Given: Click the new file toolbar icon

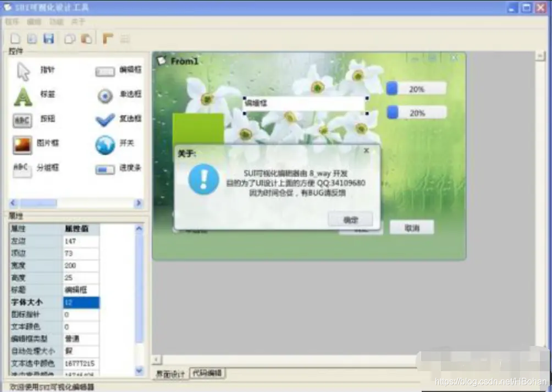Looking at the screenshot, I should (15, 38).
